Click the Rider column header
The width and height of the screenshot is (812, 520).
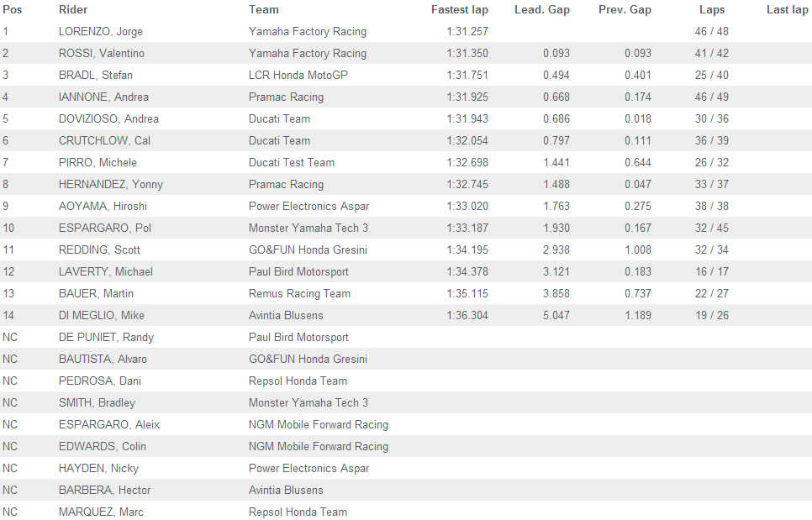point(73,10)
